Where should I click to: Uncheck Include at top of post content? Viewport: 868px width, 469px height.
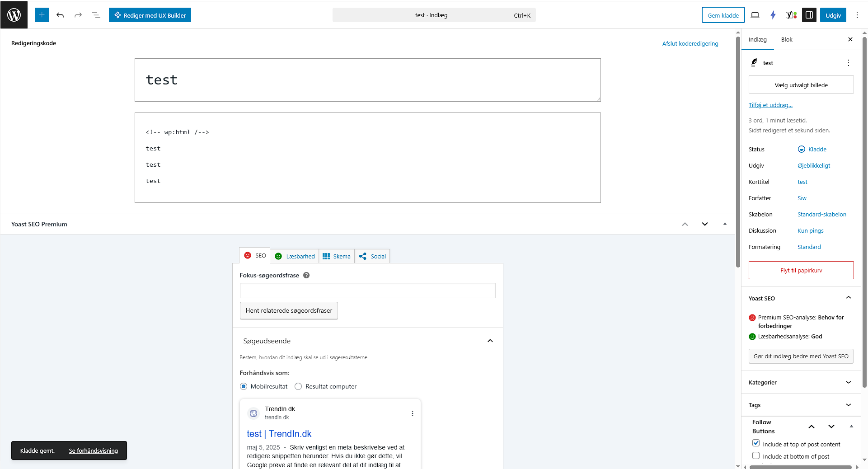tap(756, 443)
